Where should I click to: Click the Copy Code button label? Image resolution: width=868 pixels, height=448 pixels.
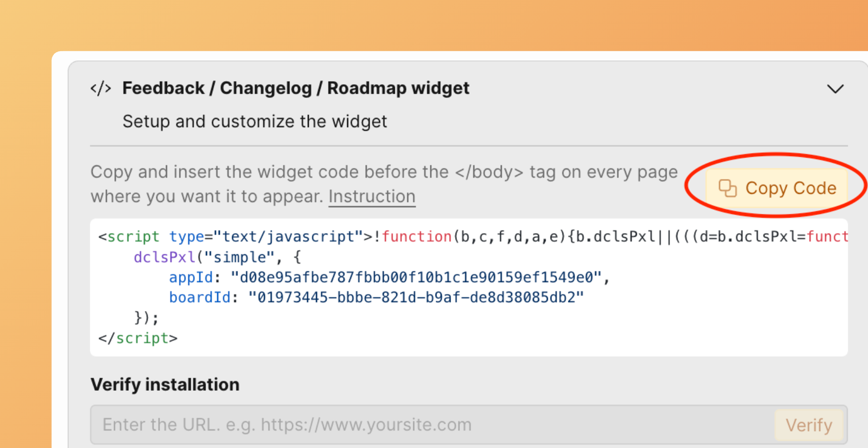coord(790,188)
